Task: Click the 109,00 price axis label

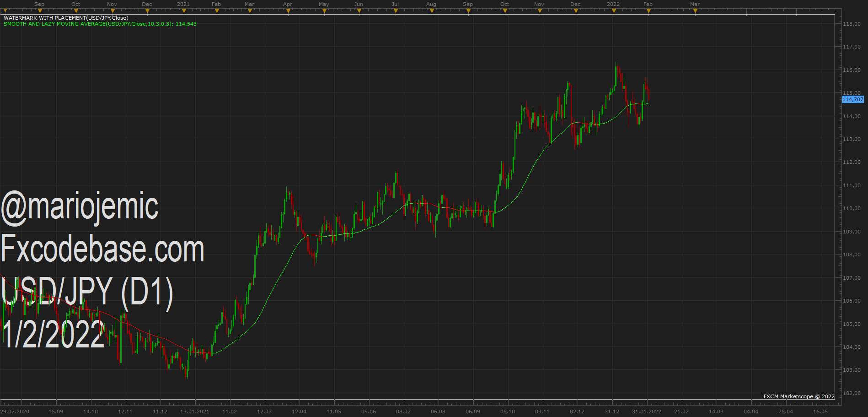Action: point(852,232)
